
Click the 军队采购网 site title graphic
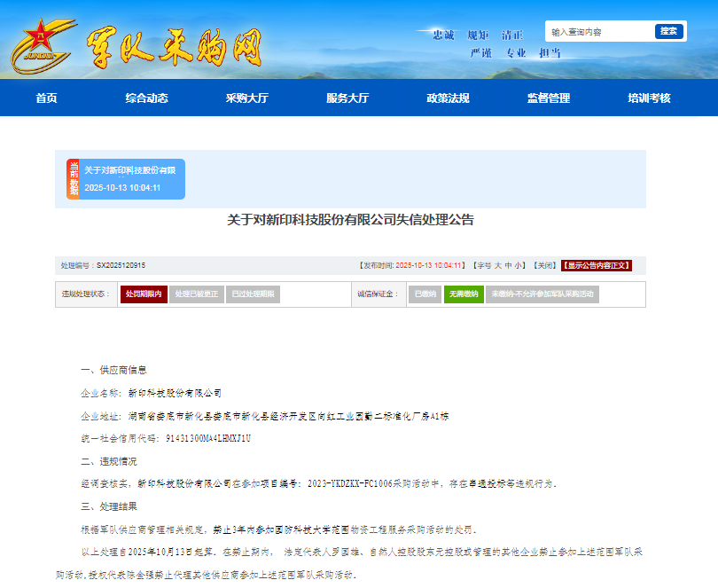[174, 47]
